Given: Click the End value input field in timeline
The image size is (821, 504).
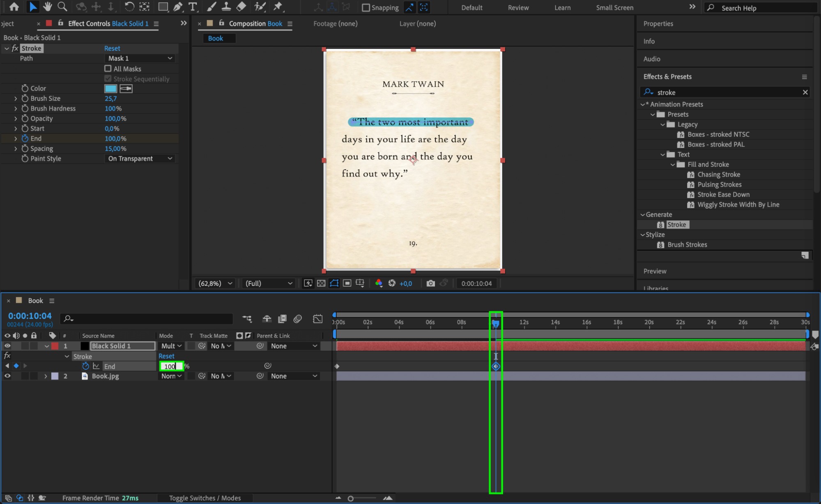Looking at the screenshot, I should click(171, 366).
